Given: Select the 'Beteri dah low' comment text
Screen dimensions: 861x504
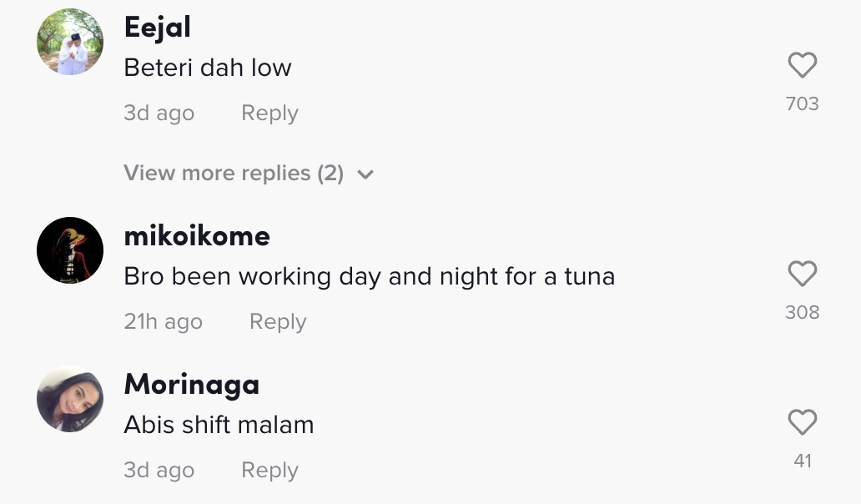Looking at the screenshot, I should 208,68.
